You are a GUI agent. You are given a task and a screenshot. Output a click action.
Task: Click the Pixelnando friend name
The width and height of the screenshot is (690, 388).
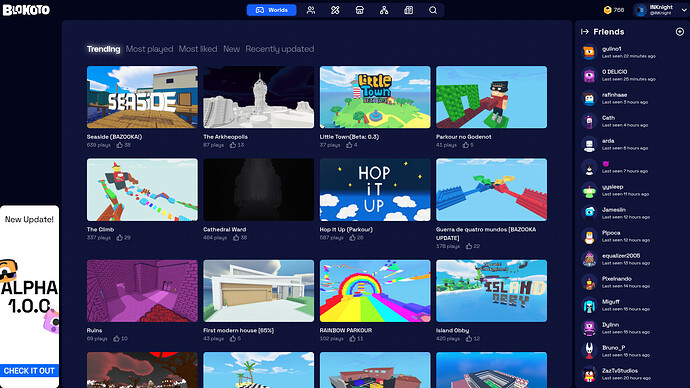point(617,278)
